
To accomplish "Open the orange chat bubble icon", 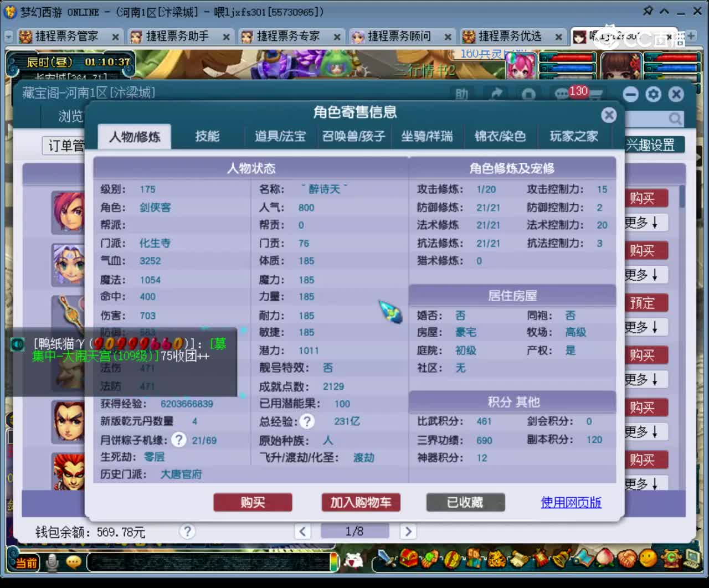I will click(x=73, y=563).
